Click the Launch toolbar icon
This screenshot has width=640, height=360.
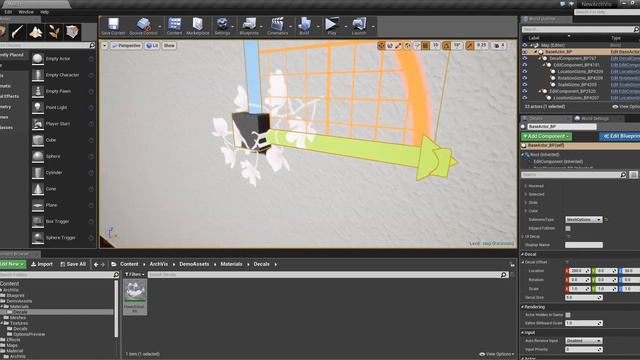point(359,26)
